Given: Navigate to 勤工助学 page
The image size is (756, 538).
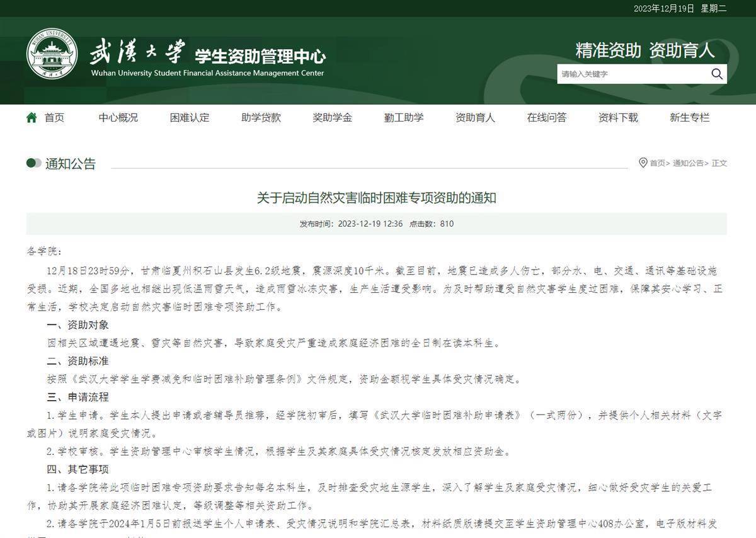Looking at the screenshot, I should 404,118.
